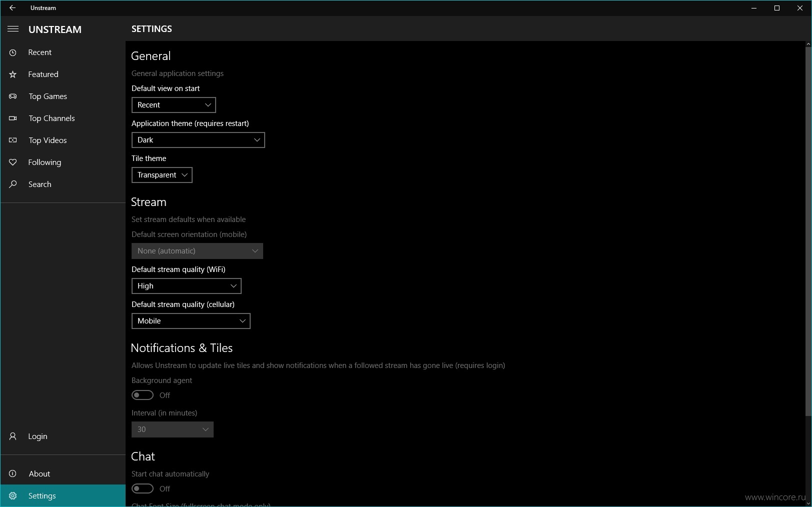Open the cellular stream quality Mobile dropdown
812x507 pixels.
click(191, 321)
